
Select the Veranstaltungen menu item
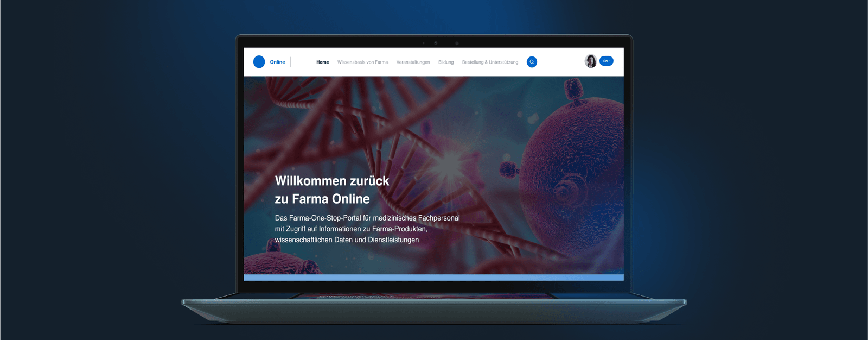click(413, 62)
